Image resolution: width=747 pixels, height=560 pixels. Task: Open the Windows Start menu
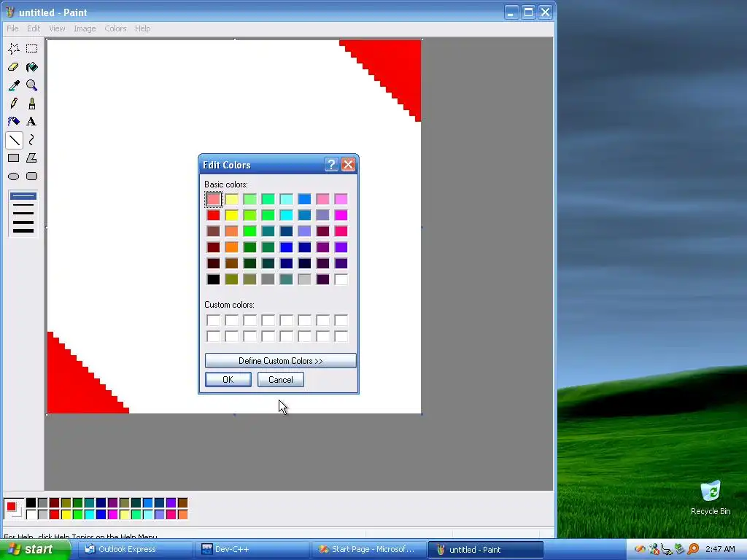tap(34, 550)
